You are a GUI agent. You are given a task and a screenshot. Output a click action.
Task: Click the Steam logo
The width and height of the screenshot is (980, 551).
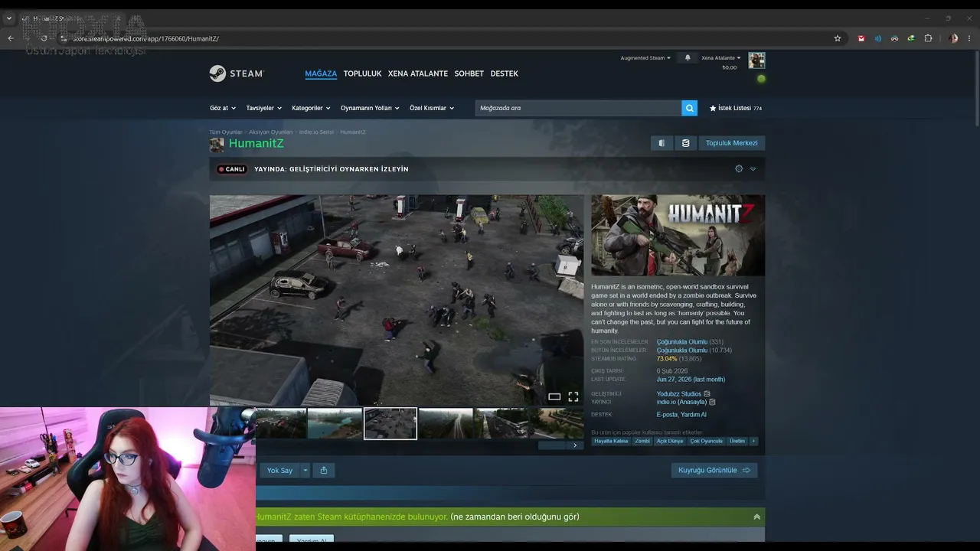point(237,73)
